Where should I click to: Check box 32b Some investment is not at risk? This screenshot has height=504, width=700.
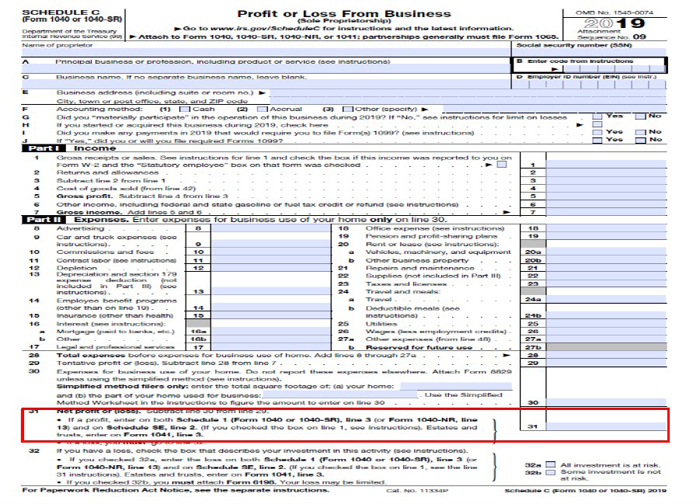(551, 472)
